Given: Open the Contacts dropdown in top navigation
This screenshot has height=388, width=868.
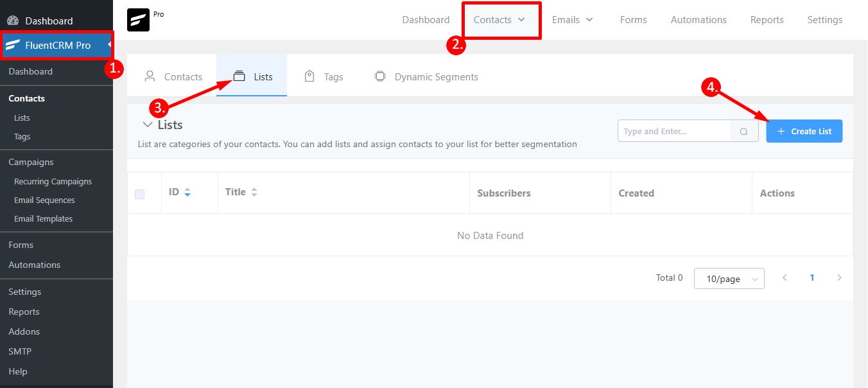Looking at the screenshot, I should [x=499, y=20].
